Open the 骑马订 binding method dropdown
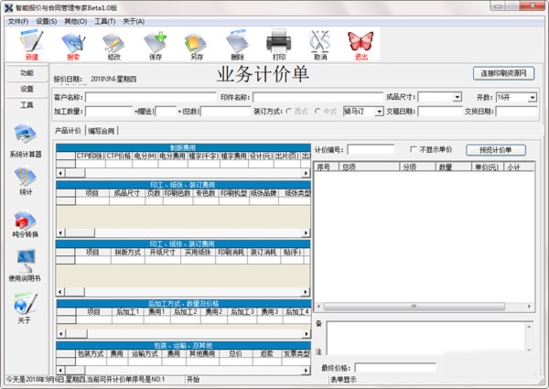549x389 pixels. 379,111
